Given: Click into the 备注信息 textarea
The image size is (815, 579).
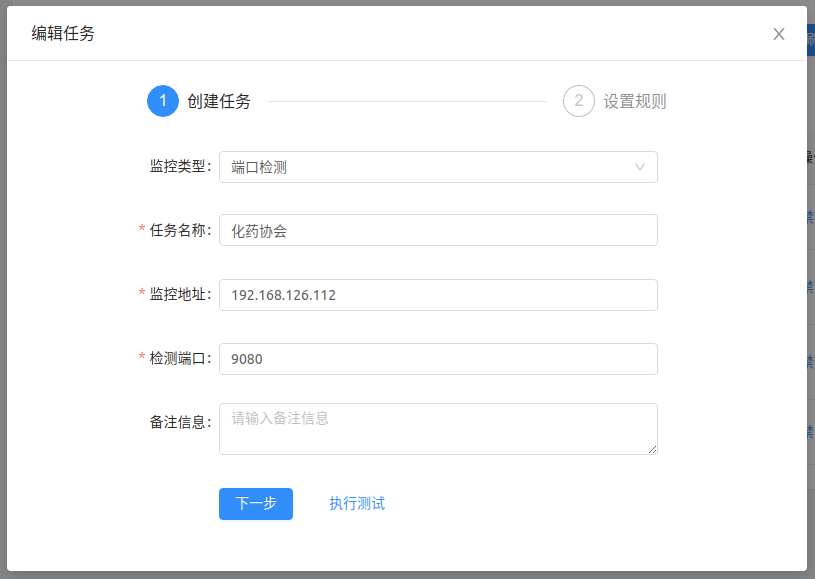Looking at the screenshot, I should click(x=438, y=429).
